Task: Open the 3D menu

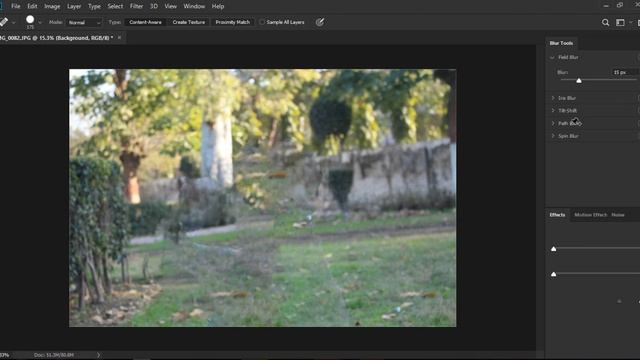Action: click(154, 7)
